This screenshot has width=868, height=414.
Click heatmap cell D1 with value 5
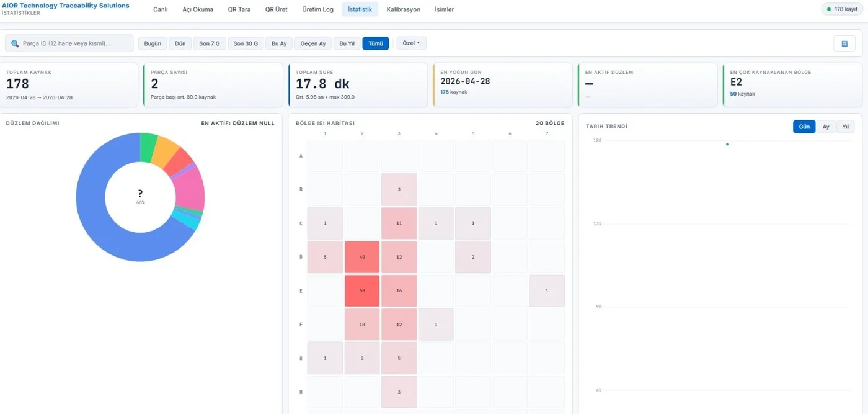coord(325,257)
